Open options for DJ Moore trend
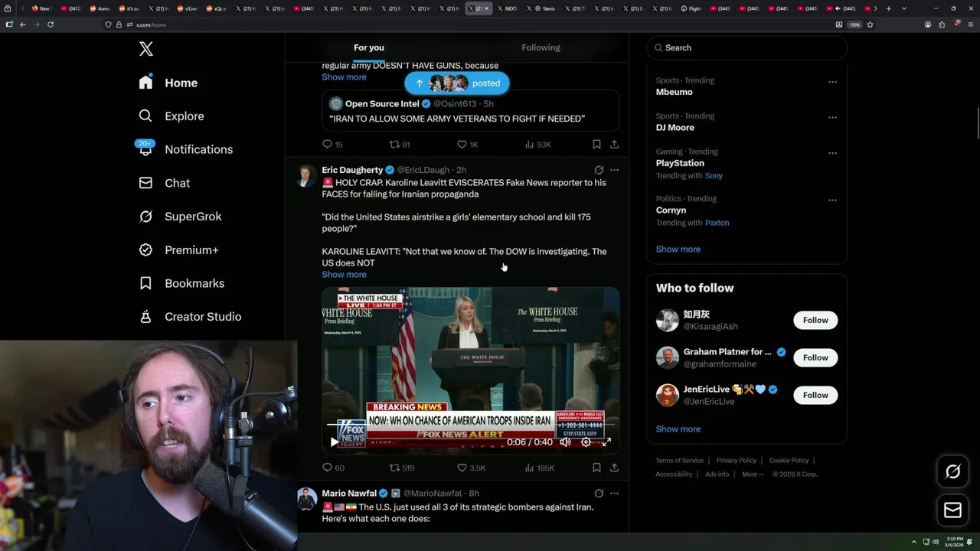The height and width of the screenshot is (551, 980). click(x=832, y=117)
